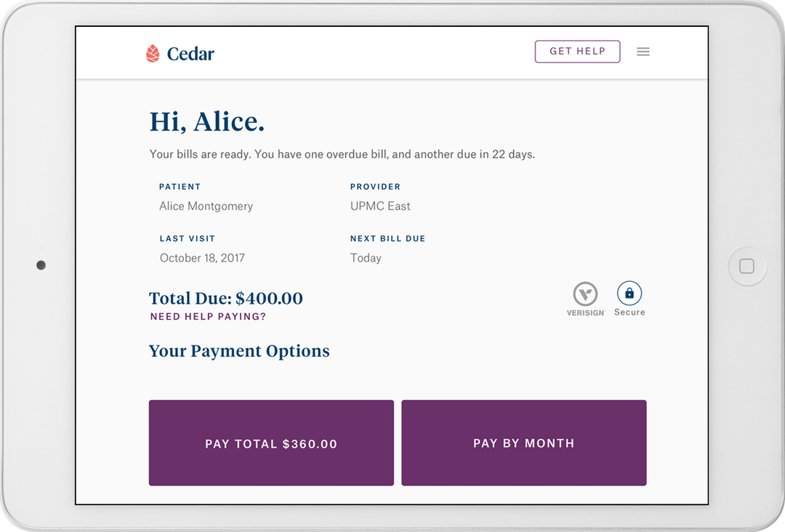Click the next bill due value Today
Image resolution: width=785 pixels, height=532 pixels.
point(366,258)
